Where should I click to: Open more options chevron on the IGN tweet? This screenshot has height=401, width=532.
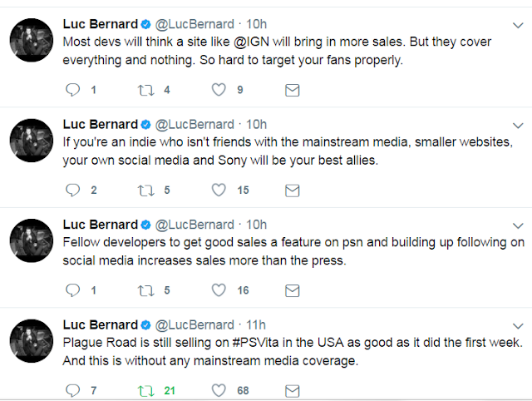[x=518, y=26]
